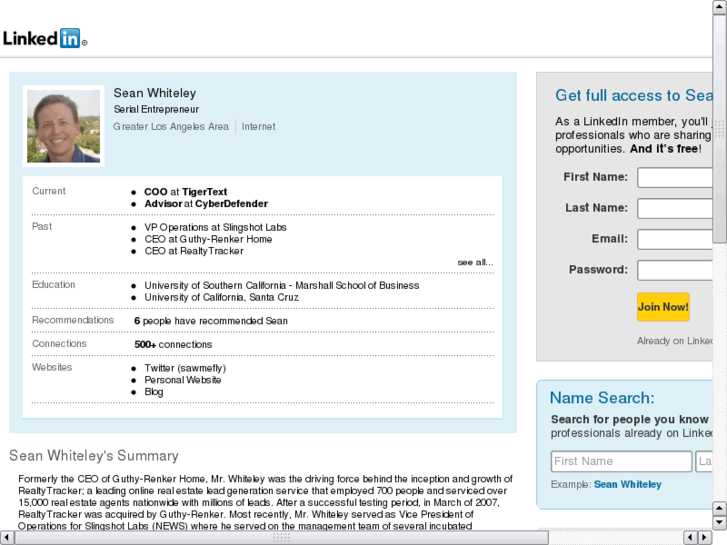Open the Twitter (sawmefly) website link
Image resolution: width=727 pixels, height=545 pixels.
coord(185,368)
